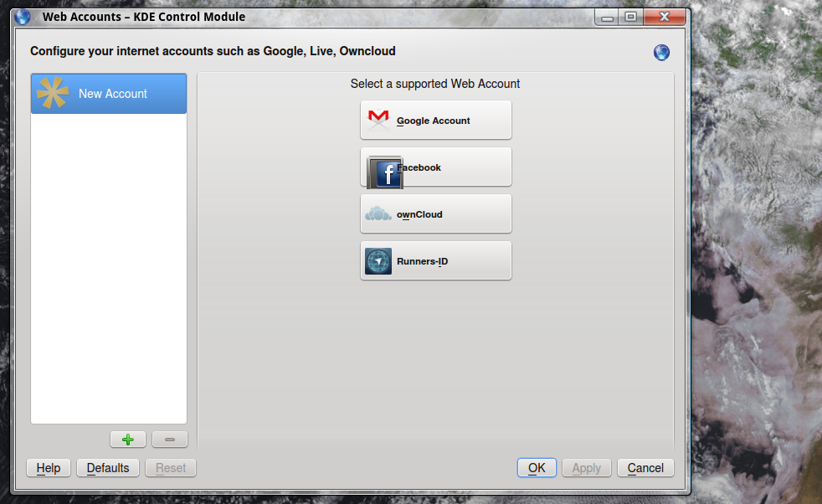The height and width of the screenshot is (504, 822).
Task: Choose the Runners-ID account button
Action: pos(435,260)
